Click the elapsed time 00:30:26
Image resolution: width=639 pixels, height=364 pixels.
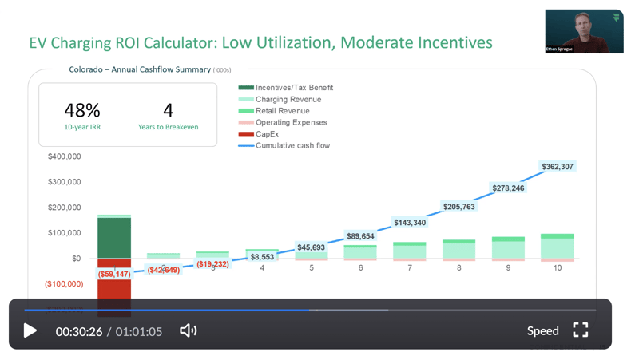pyautogui.click(x=79, y=332)
